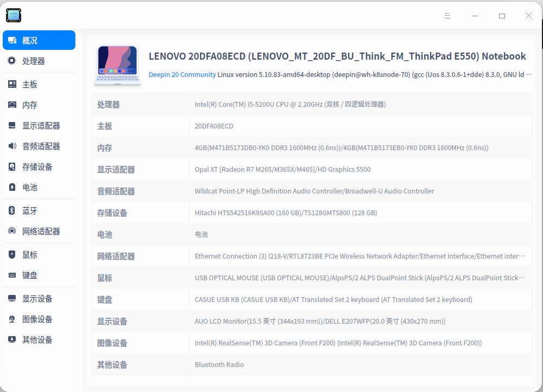Click the 主板 motherboard icon
The image size is (543, 392).
click(x=12, y=84)
